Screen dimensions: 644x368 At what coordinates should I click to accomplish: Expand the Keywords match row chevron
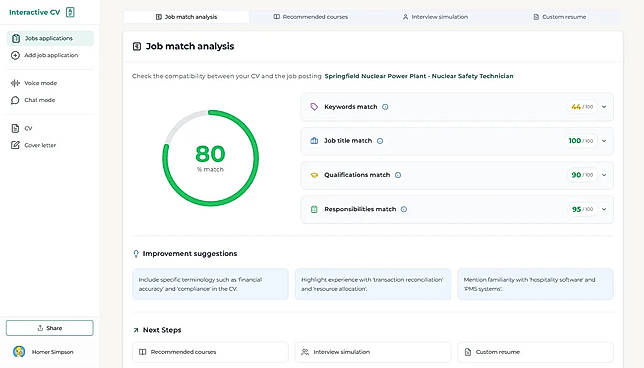point(604,107)
